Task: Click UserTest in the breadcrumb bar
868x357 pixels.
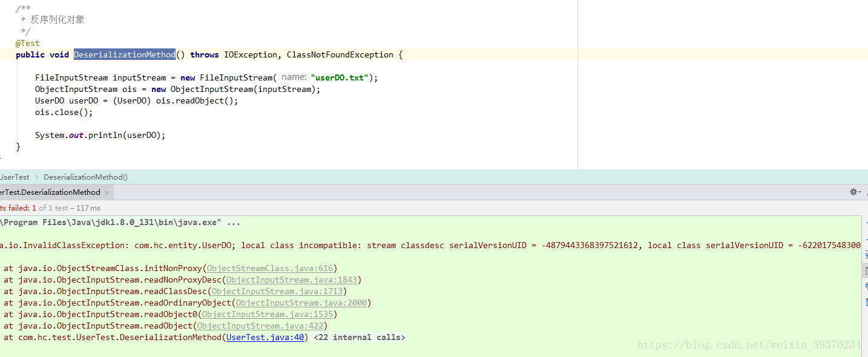Action: click(x=15, y=177)
